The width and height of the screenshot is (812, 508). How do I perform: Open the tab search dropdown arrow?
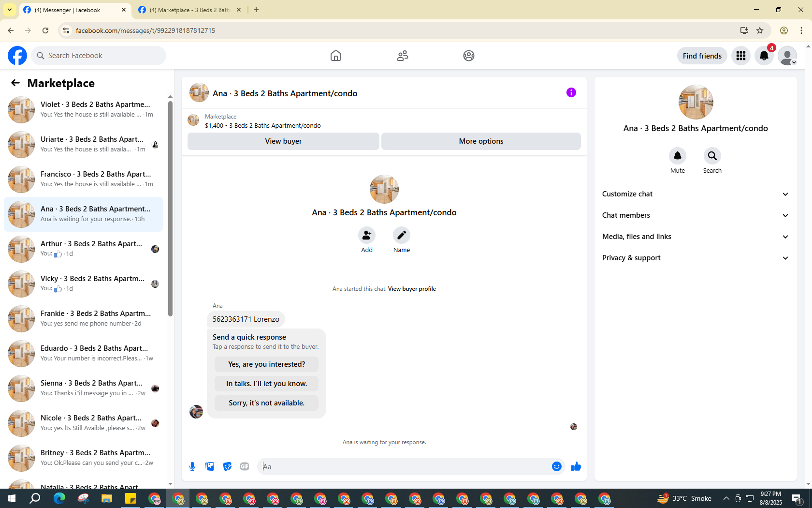pos(10,10)
